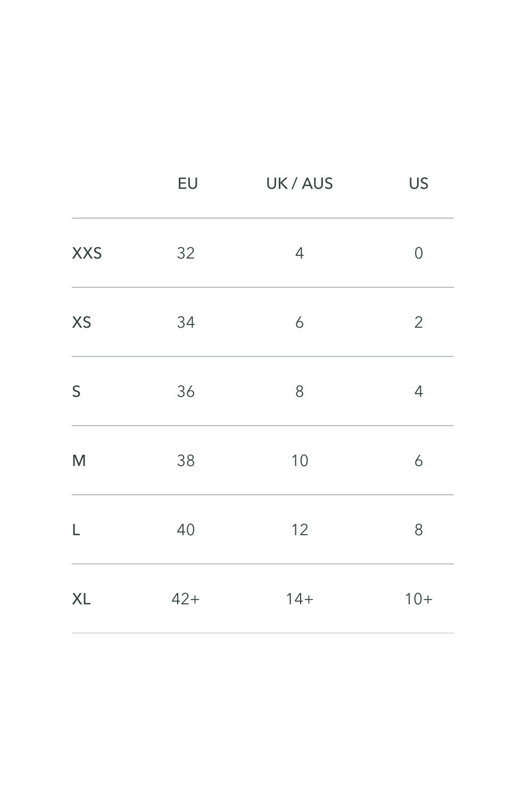This screenshot has height=798, width=532.
Task: Select the XXS size row label
Action: [x=87, y=253]
